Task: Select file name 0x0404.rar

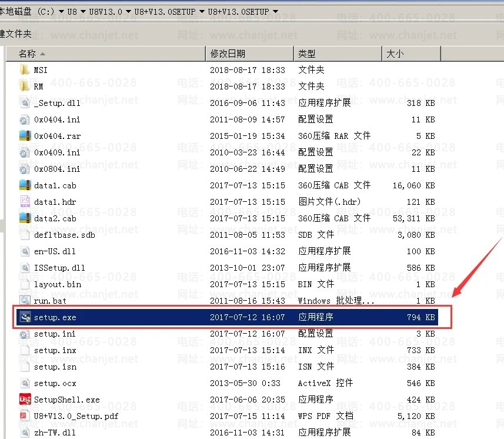Action: [x=57, y=136]
